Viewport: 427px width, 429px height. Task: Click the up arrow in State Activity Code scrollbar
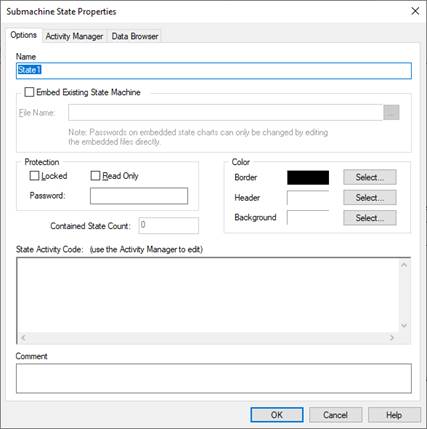click(x=404, y=265)
